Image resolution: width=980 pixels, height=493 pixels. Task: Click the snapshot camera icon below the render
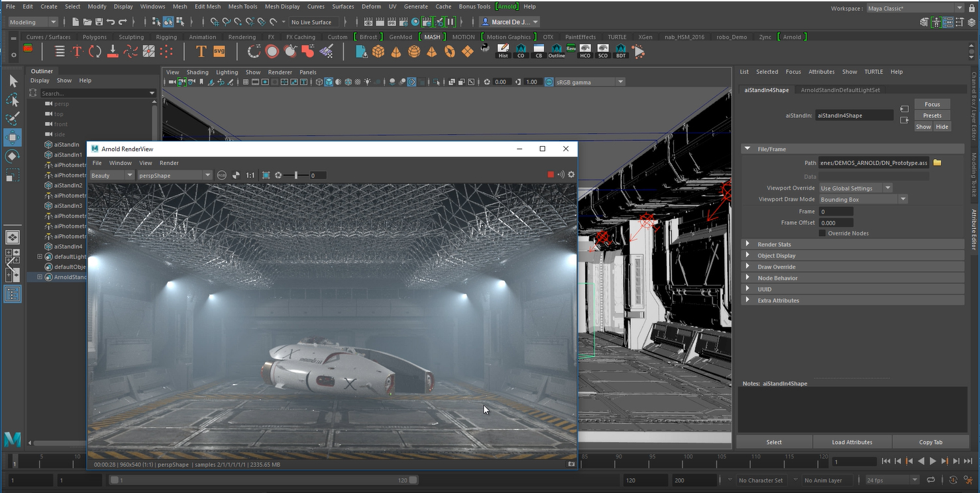pos(572,464)
